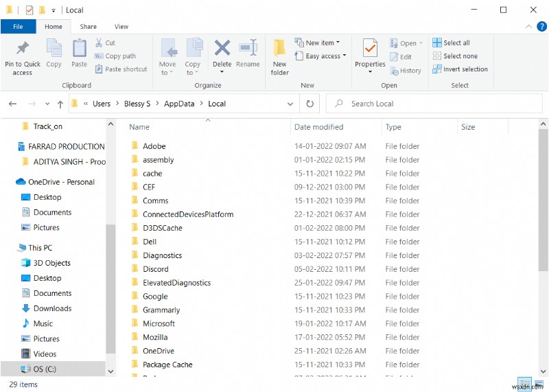Click Invert selection in ribbon
The width and height of the screenshot is (549, 392).
[460, 69]
